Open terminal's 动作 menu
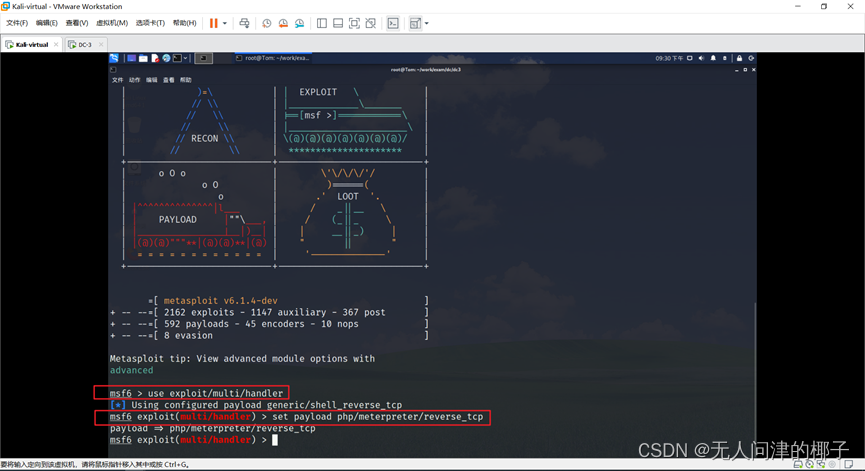Viewport: 865px width, 471px height. (x=134, y=80)
